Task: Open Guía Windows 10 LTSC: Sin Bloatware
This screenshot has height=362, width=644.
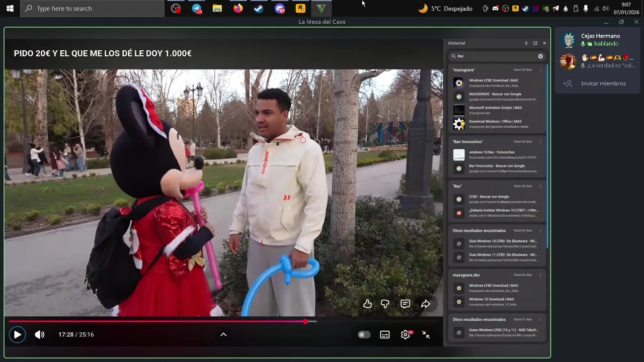Action: (497, 244)
